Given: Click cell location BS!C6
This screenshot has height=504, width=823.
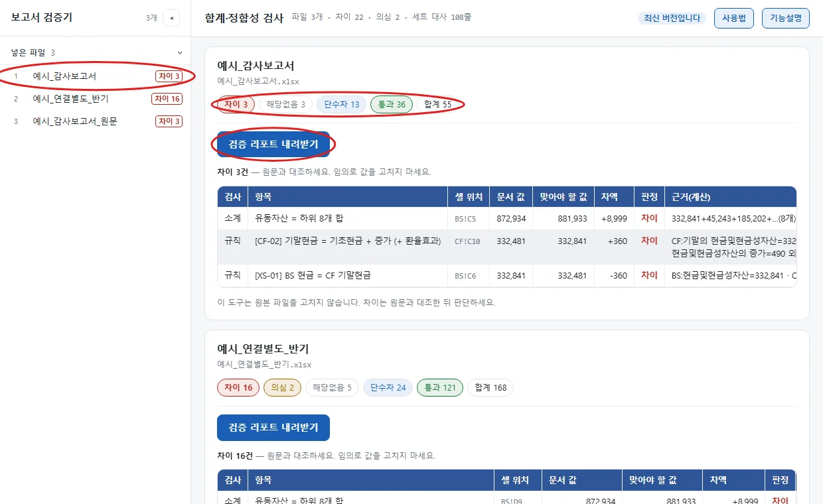Looking at the screenshot, I should click(465, 276).
